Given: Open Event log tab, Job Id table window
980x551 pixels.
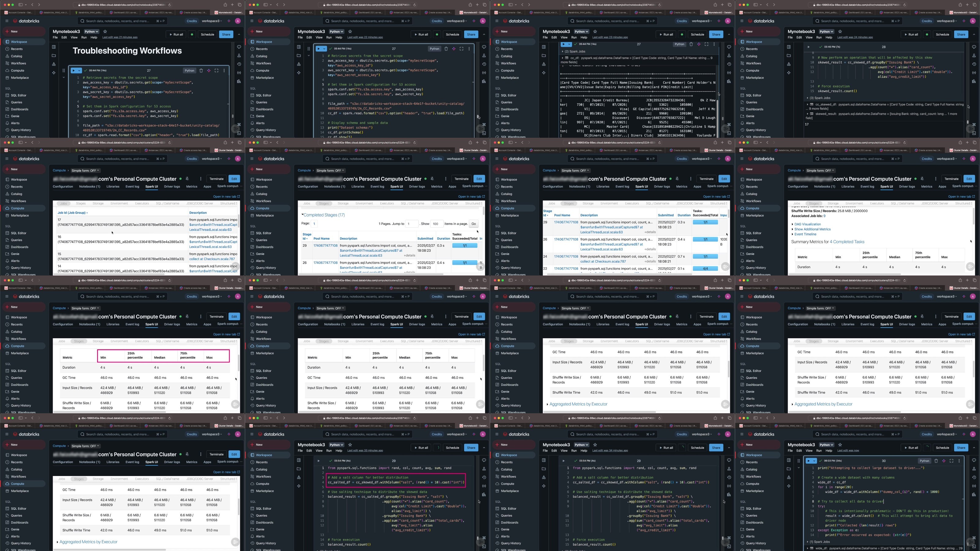Looking at the screenshot, I should click(132, 187).
